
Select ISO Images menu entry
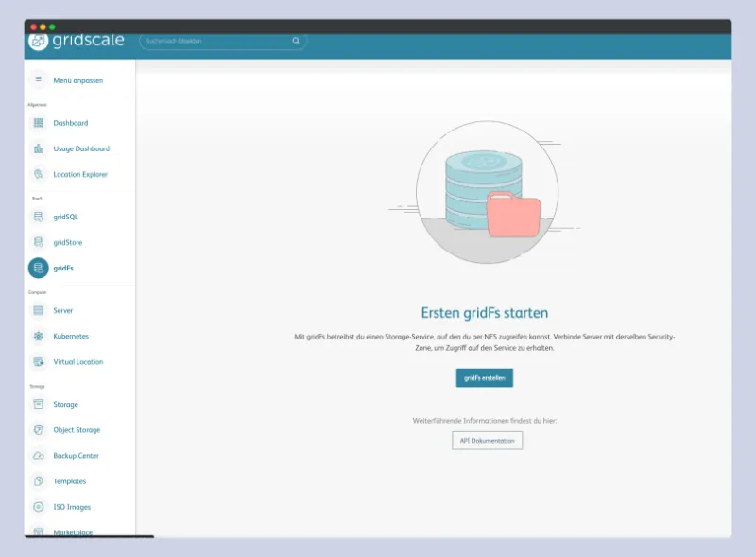point(72,507)
